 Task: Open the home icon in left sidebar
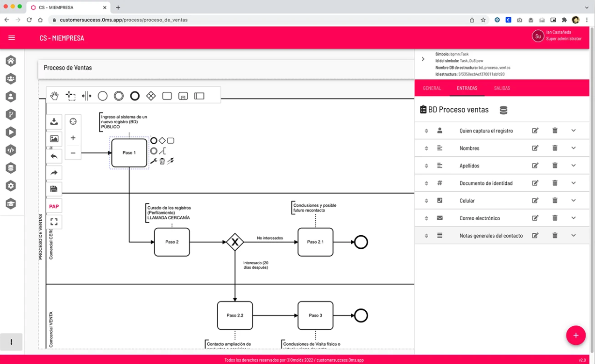click(x=11, y=61)
